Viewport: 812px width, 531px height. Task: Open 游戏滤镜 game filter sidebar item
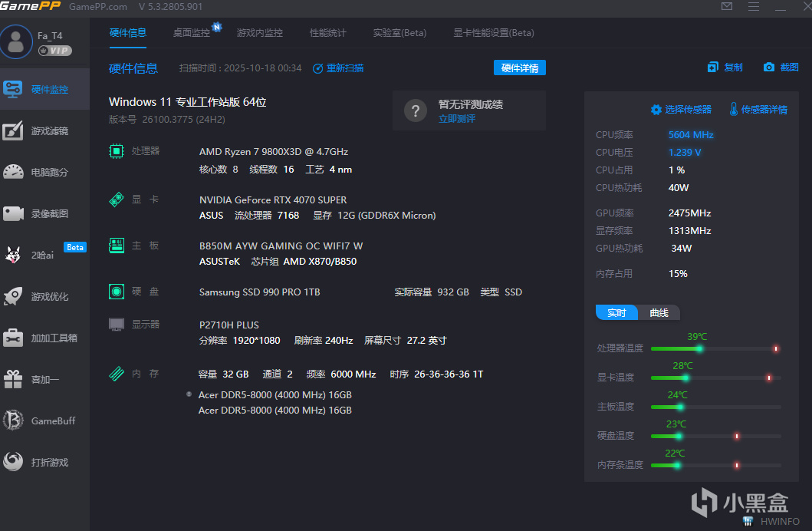44,130
